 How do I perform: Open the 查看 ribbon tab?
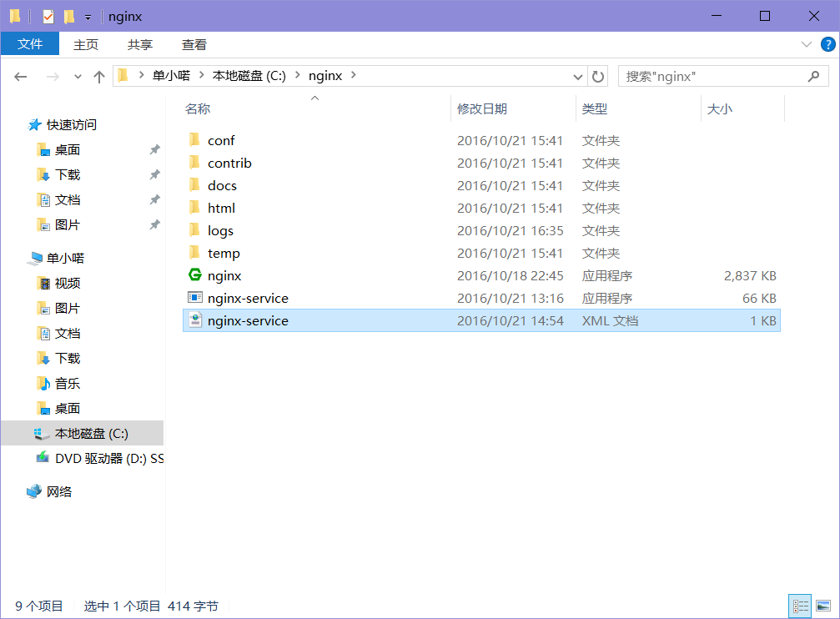click(194, 44)
